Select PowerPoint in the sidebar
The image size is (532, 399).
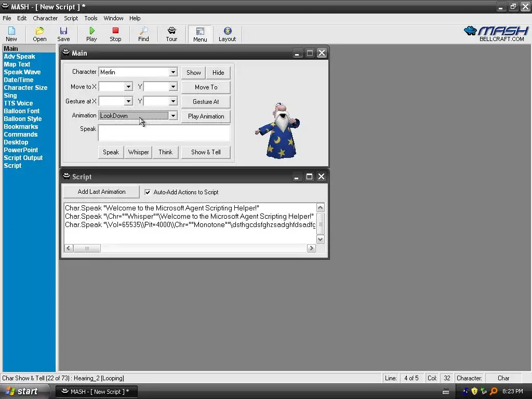pos(21,150)
